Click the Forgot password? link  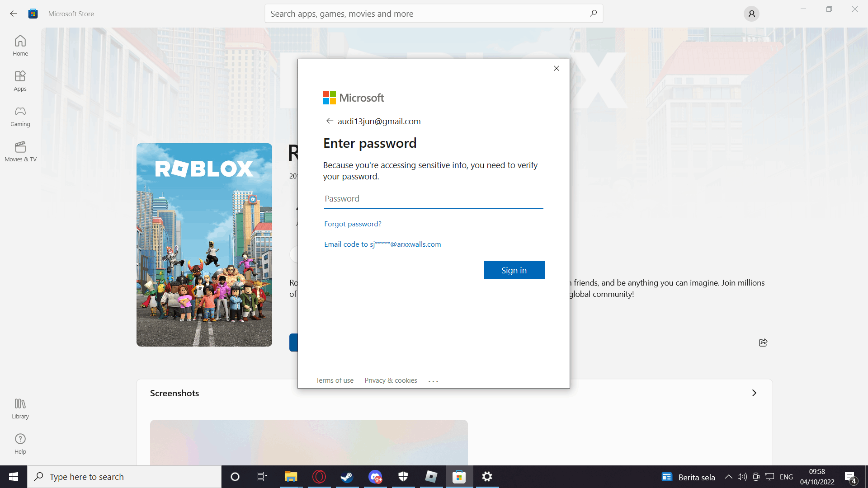click(353, 224)
